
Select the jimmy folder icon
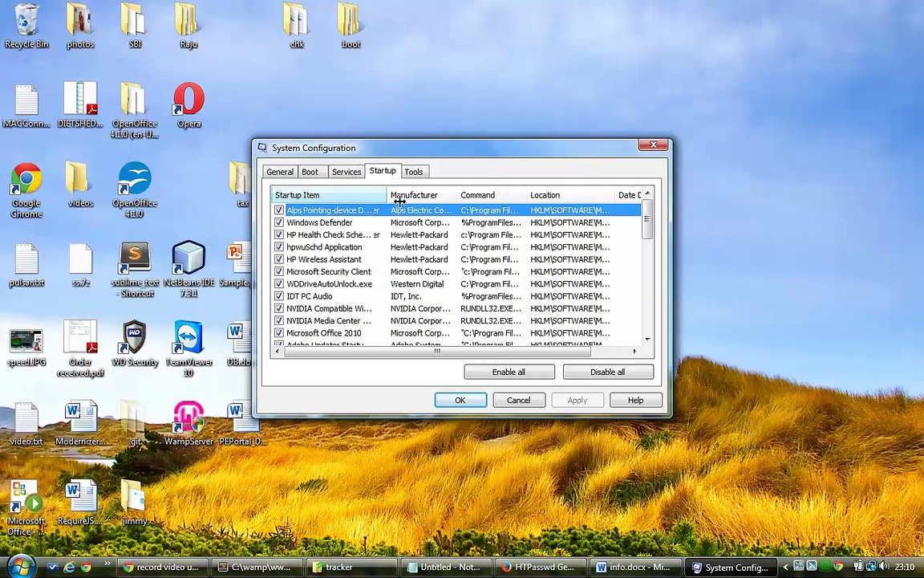[135, 502]
